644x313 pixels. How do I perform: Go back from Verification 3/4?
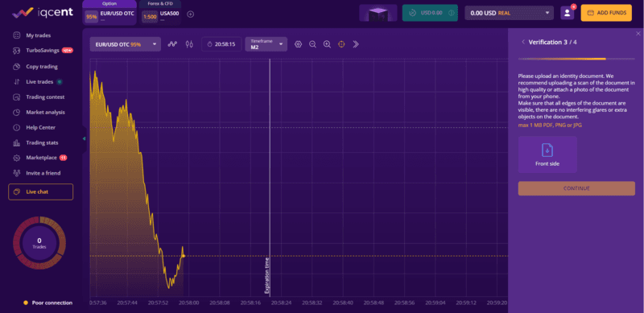[523, 42]
